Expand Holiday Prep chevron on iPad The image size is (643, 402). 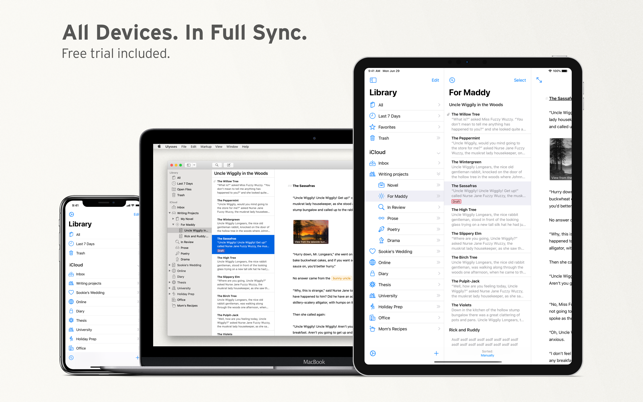click(x=438, y=307)
